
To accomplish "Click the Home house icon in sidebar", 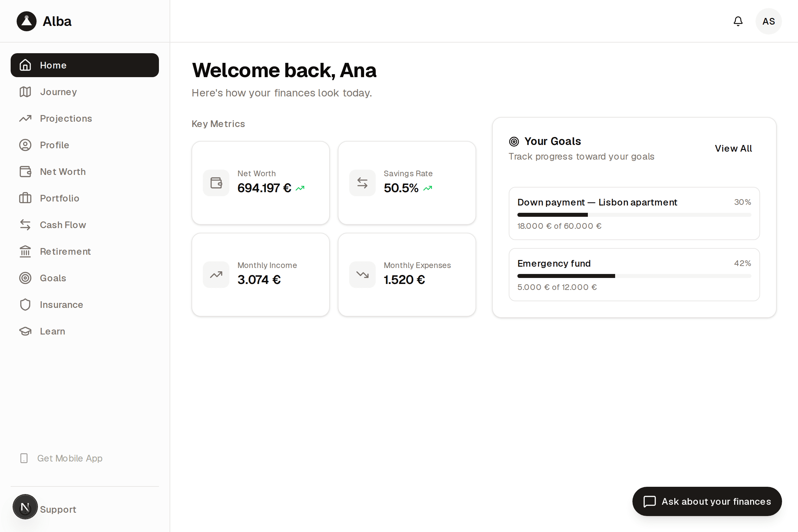I will tap(25, 65).
